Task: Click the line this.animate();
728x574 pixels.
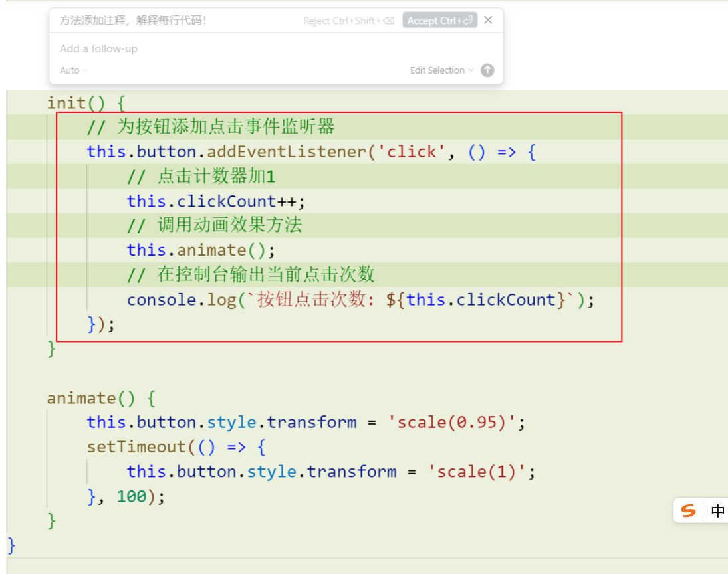Action: tap(201, 250)
